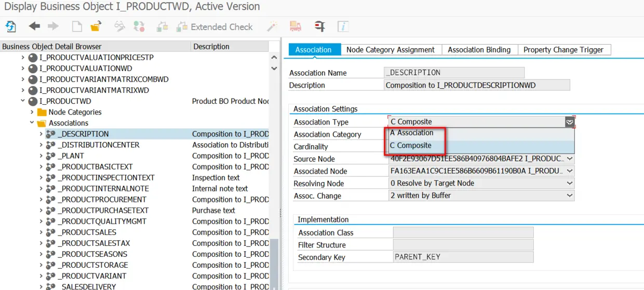This screenshot has width=644, height=290.
Task: Click the forward arrow navigation icon
Action: (x=53, y=26)
